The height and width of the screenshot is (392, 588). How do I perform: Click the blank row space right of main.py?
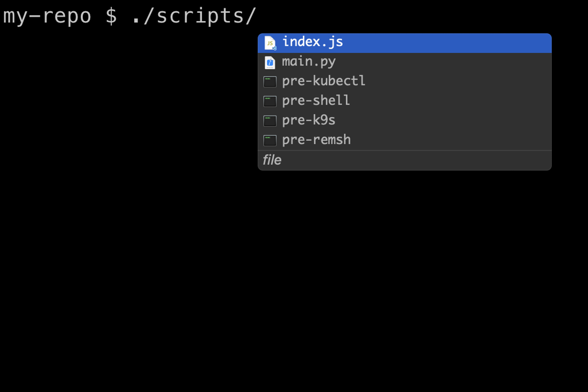(x=443, y=63)
